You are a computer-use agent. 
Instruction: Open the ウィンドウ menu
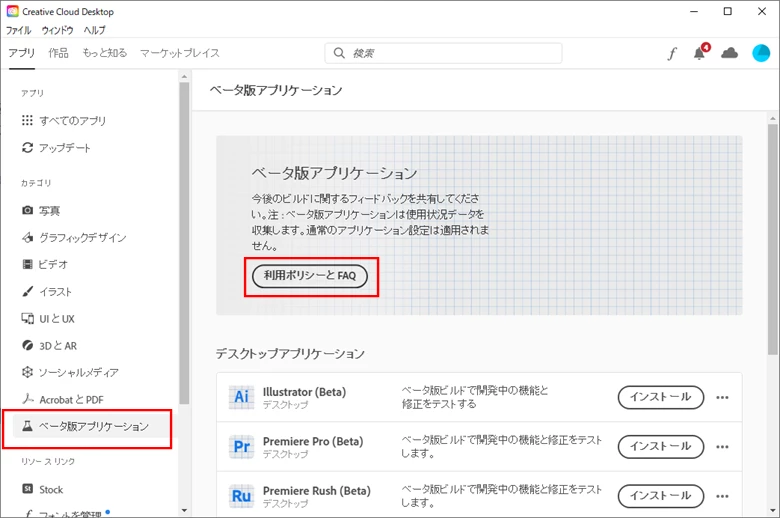[x=57, y=30]
